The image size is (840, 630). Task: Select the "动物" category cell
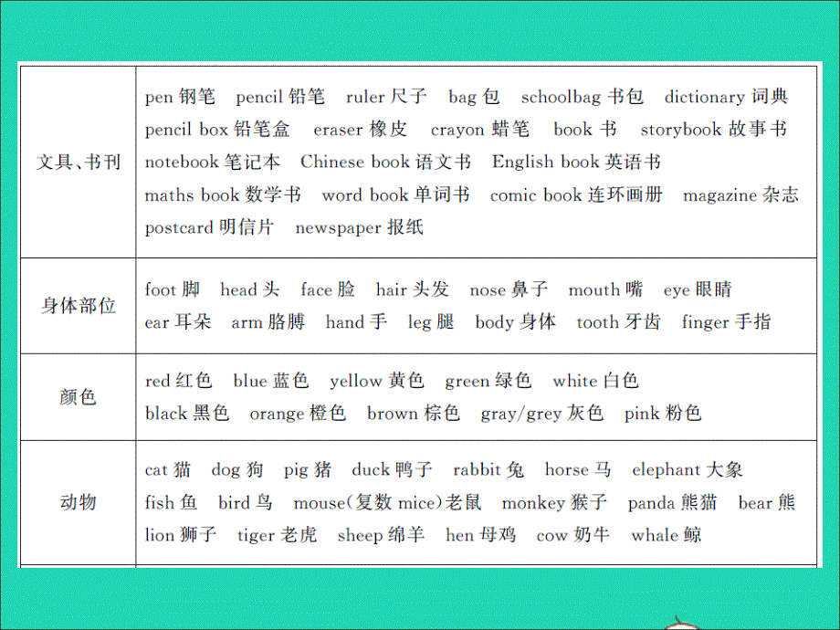[77, 501]
